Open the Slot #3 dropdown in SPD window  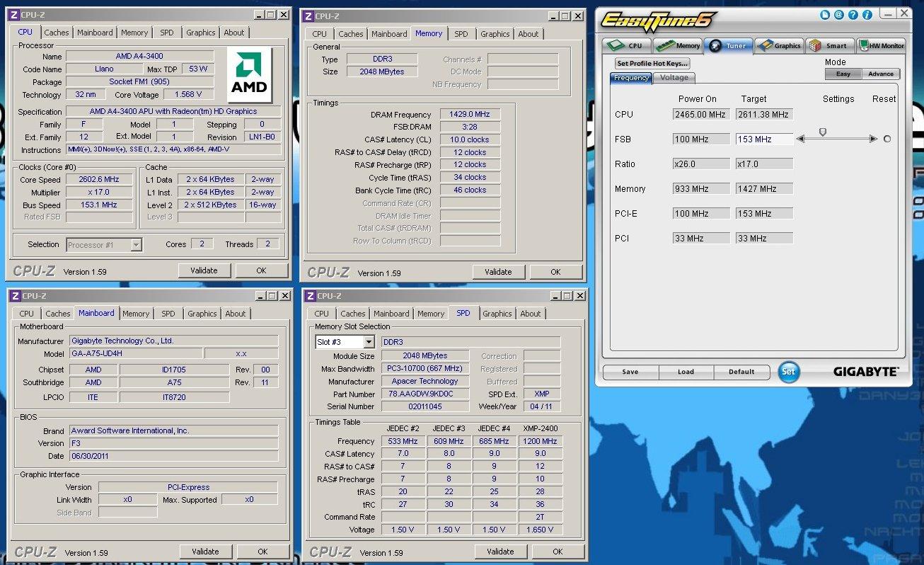pos(369,343)
